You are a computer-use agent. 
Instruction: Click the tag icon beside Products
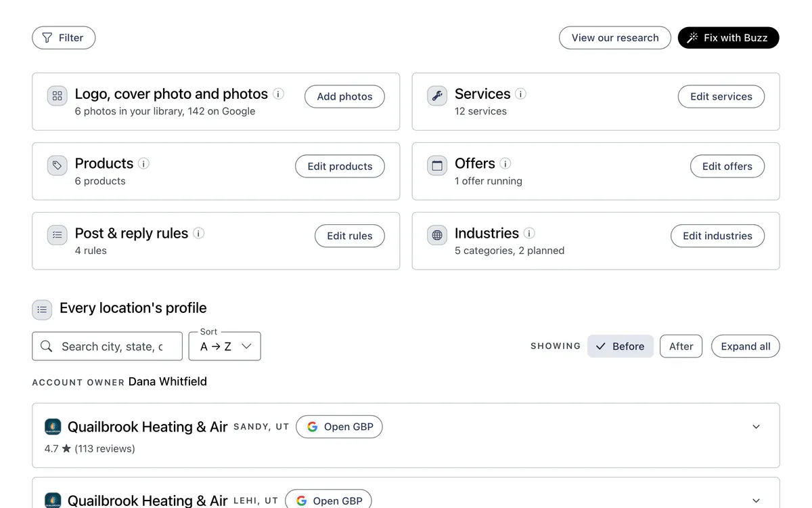tap(58, 166)
